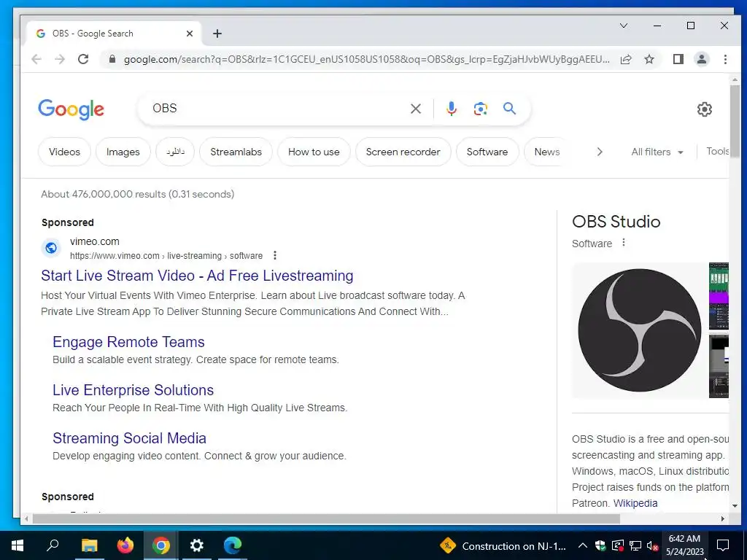Image resolution: width=747 pixels, height=560 pixels.
Task: Open Chrome's side panel
Action: (x=678, y=59)
